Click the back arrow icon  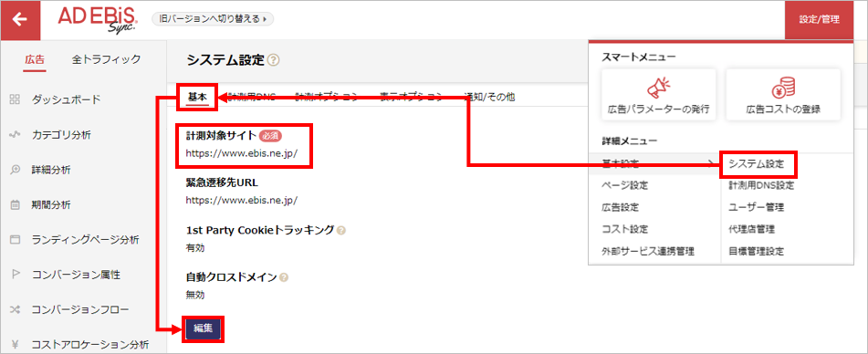tap(20, 20)
